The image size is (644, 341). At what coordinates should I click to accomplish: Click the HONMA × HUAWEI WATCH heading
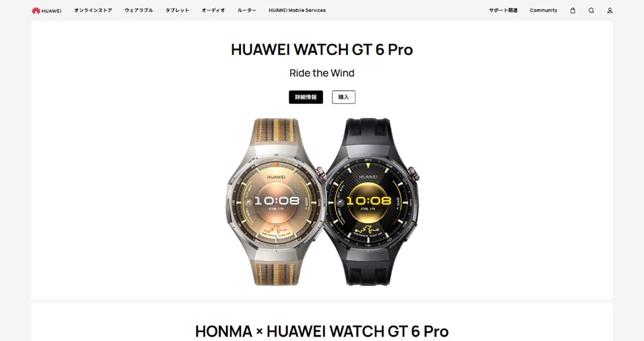(322, 331)
